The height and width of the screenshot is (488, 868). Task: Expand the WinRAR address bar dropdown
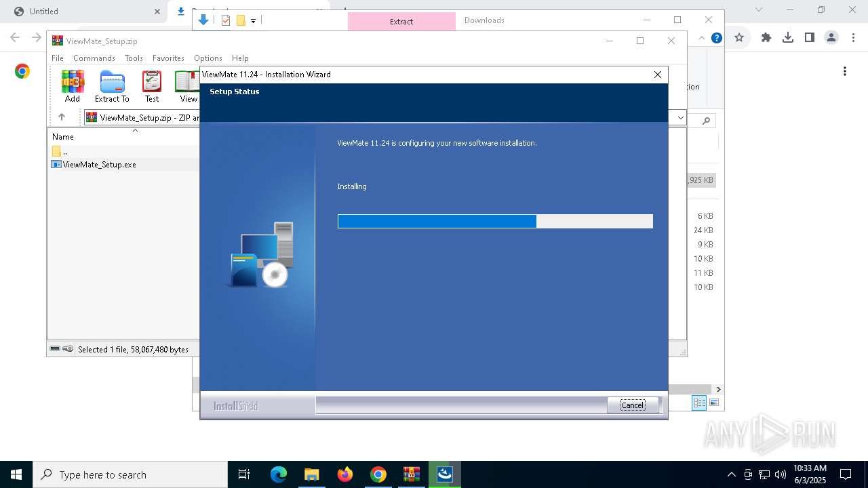point(681,117)
